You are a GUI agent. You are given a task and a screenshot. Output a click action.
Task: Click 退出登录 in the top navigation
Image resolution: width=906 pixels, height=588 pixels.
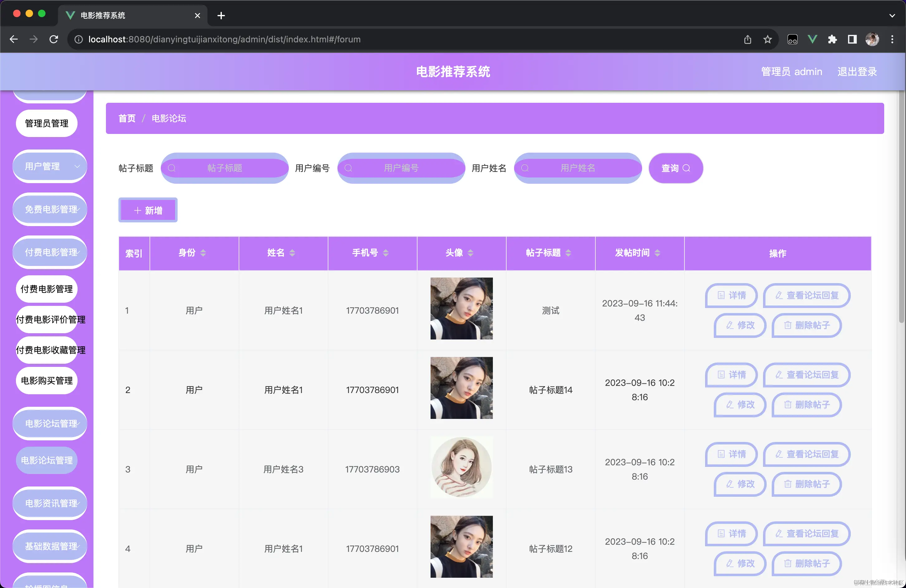point(857,72)
